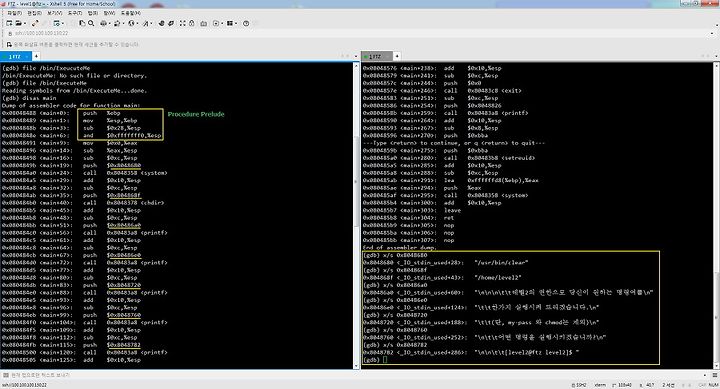This screenshot has width=720, height=389.
Task: Select the right pane 1 FTZ tab
Action: point(377,56)
